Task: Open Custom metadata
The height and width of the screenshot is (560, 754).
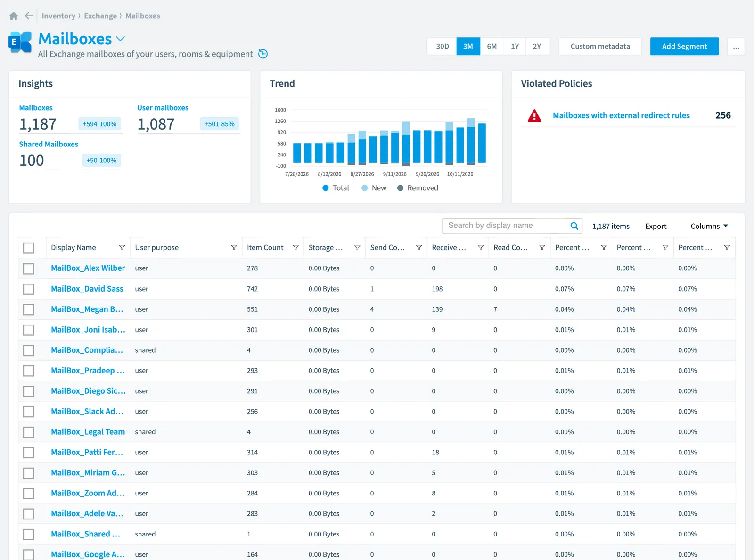Action: tap(600, 46)
